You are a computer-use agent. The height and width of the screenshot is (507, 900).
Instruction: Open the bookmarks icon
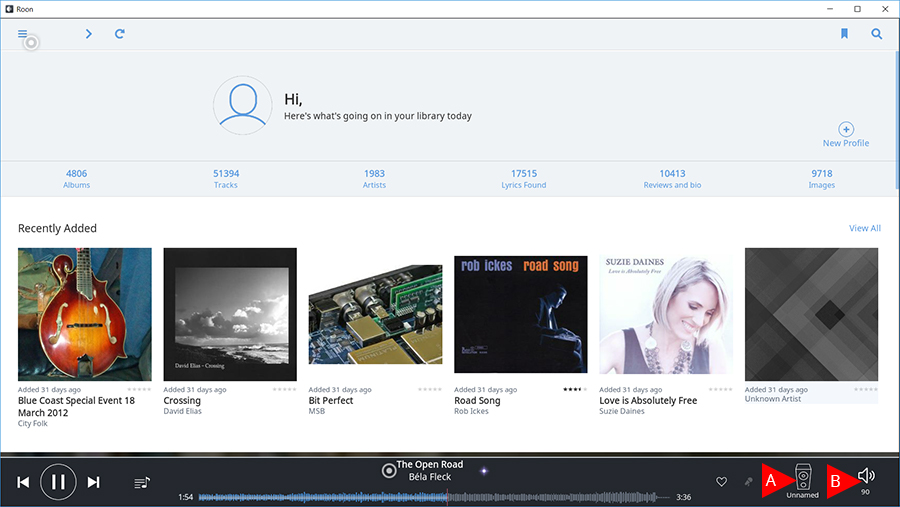tap(844, 34)
